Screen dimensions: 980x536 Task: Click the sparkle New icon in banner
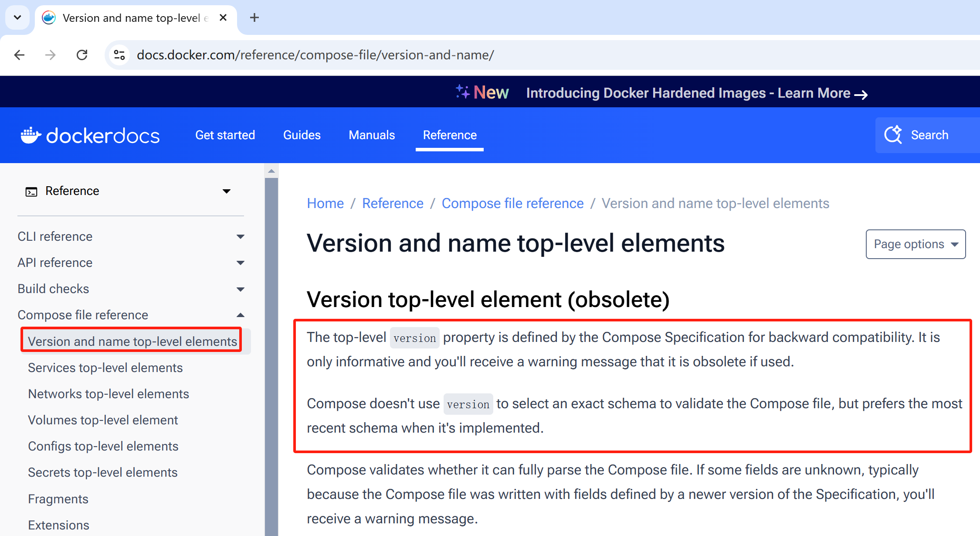pyautogui.click(x=463, y=92)
